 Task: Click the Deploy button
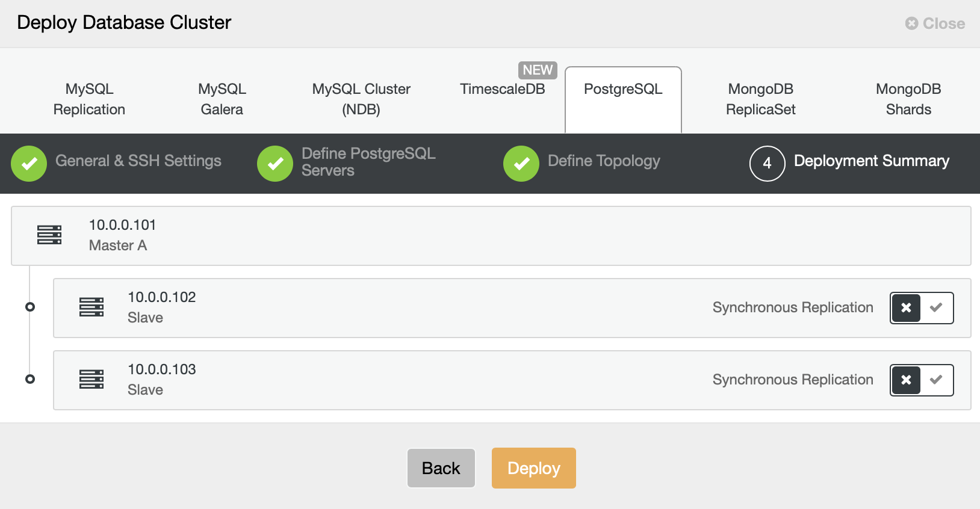coord(534,468)
